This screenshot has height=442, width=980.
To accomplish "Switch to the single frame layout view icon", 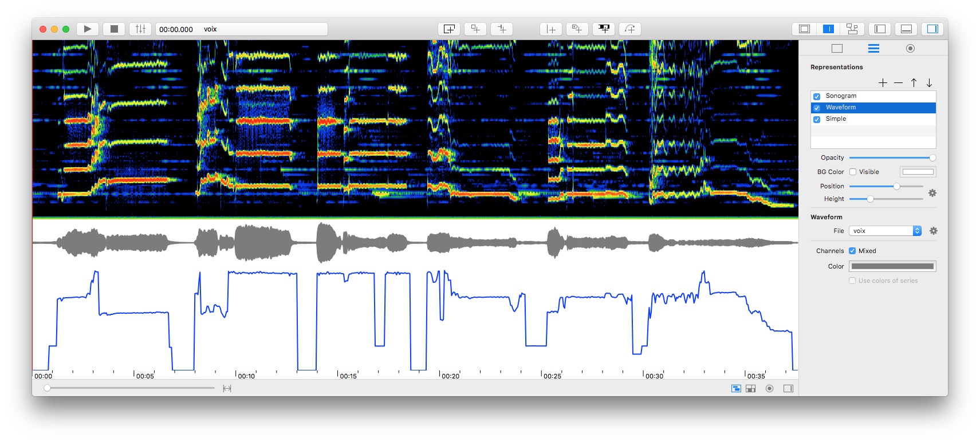I will (804, 29).
